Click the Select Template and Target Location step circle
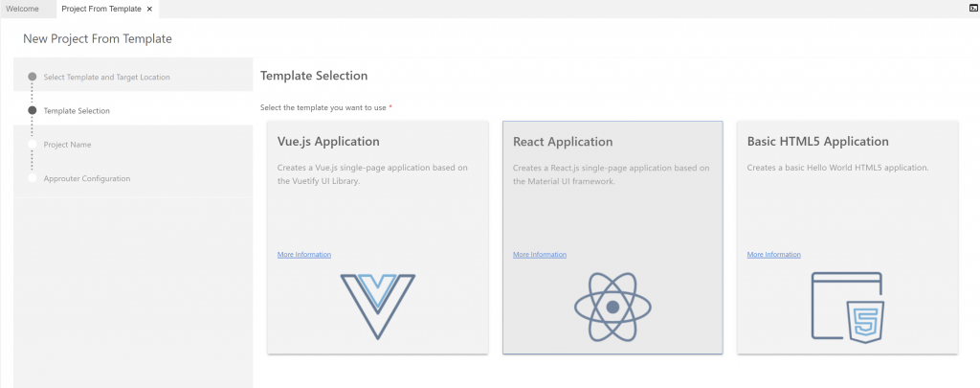980x388 pixels. point(33,77)
